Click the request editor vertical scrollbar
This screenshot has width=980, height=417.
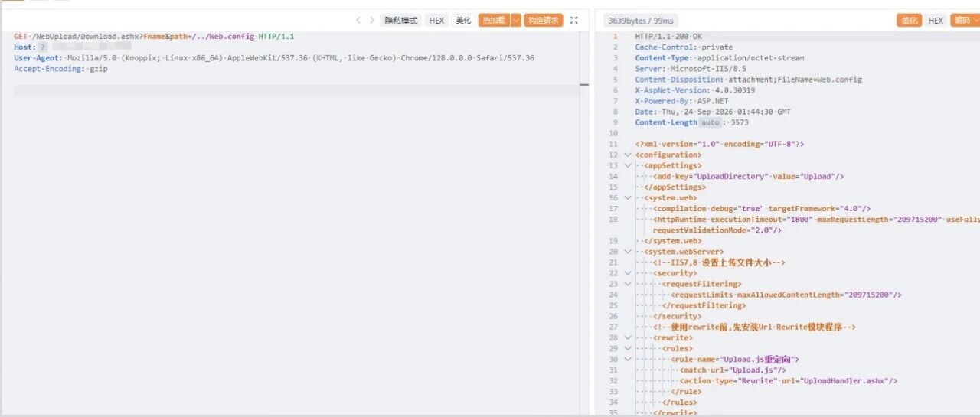[584, 222]
